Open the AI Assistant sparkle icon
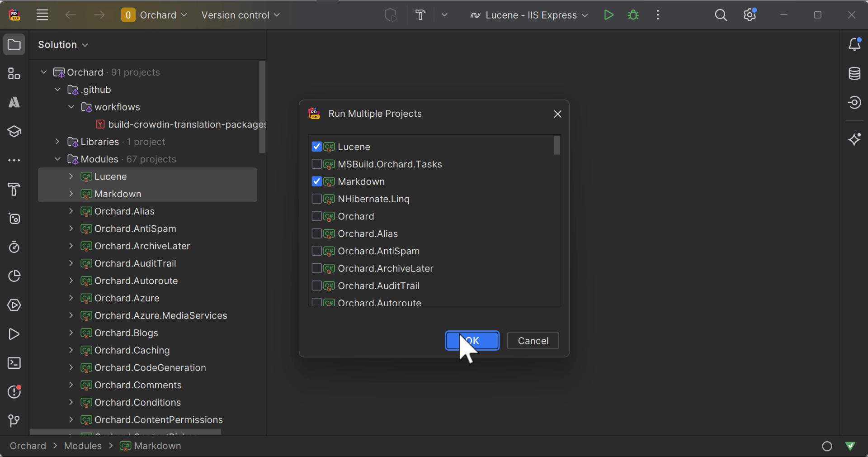The width and height of the screenshot is (868, 457). (x=855, y=139)
